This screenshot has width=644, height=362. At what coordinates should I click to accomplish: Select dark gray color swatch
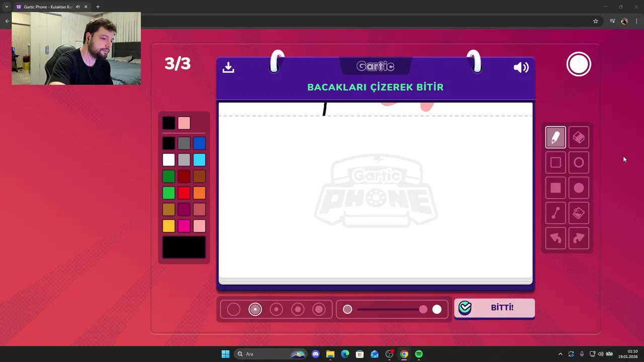click(x=184, y=143)
